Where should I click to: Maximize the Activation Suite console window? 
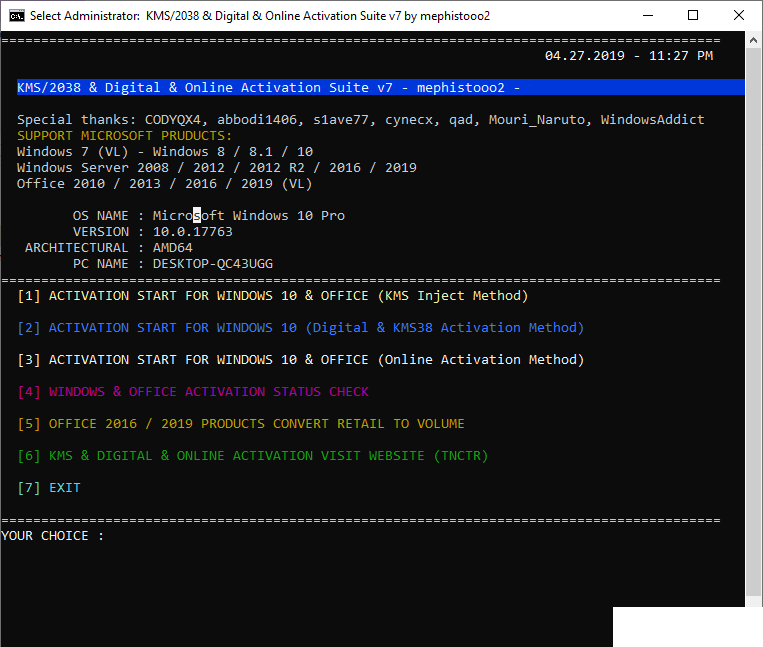coord(693,16)
